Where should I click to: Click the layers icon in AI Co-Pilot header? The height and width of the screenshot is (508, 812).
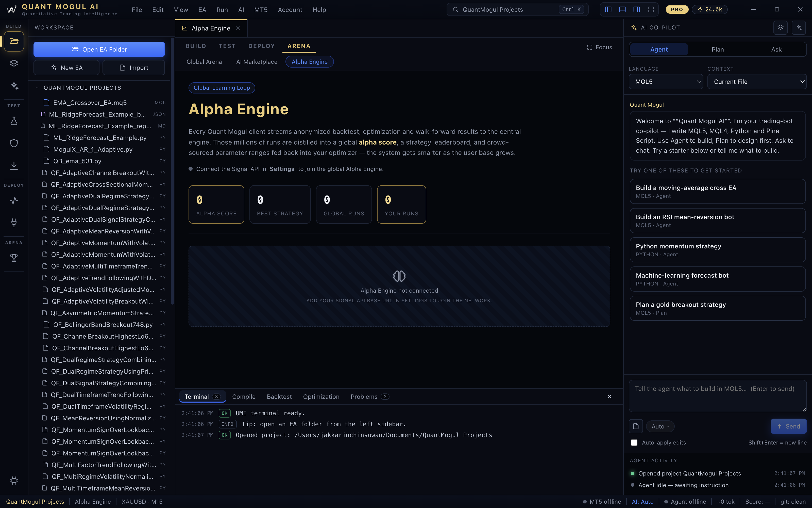pyautogui.click(x=781, y=27)
